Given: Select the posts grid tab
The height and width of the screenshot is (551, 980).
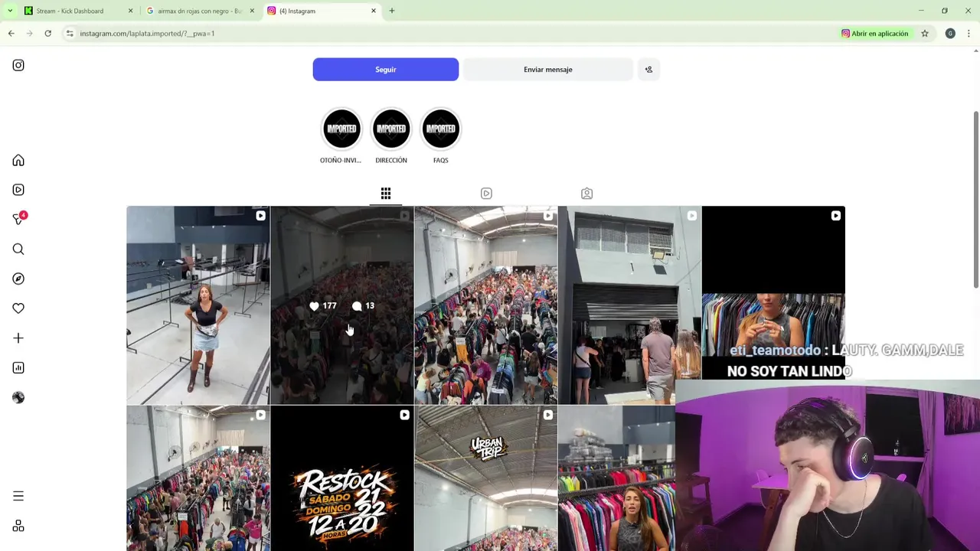Looking at the screenshot, I should tap(386, 194).
